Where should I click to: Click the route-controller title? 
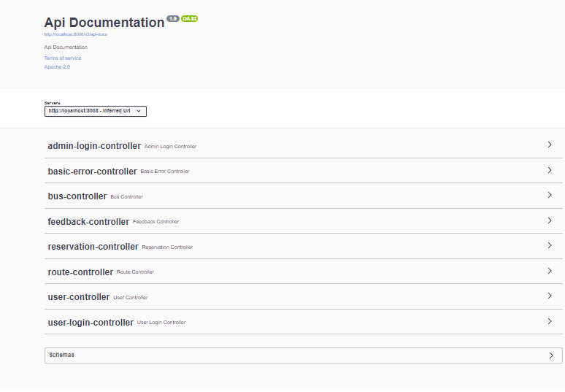click(80, 272)
